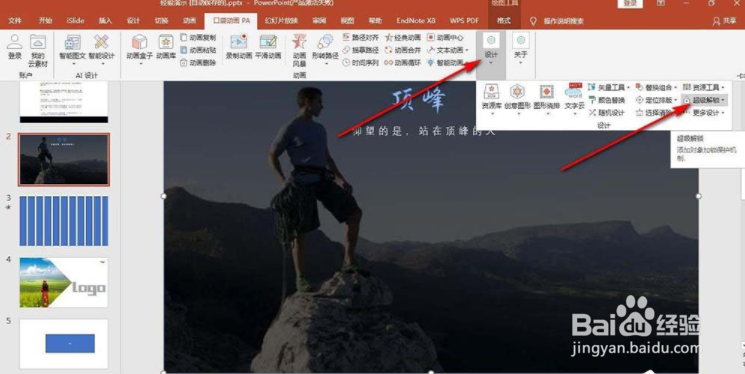The image size is (745, 374).
Task: Open the 矢量工具 vector tools dropdown
Action: click(609, 87)
